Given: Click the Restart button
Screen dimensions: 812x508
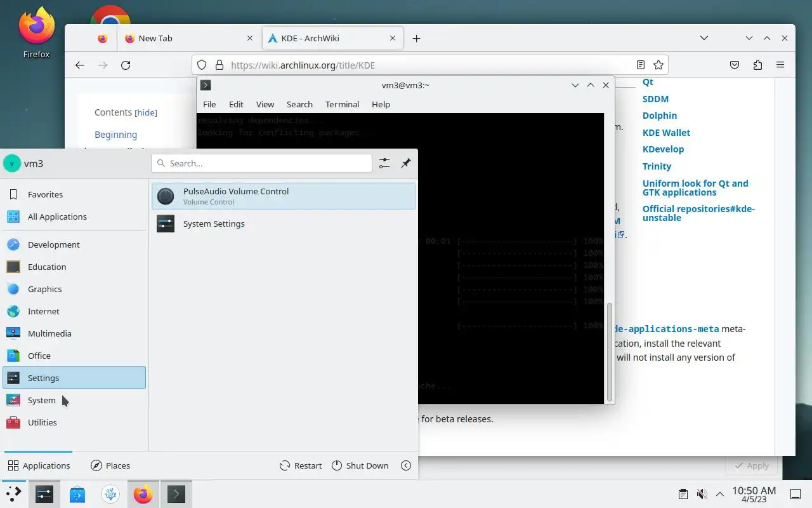Looking at the screenshot, I should pos(301,465).
